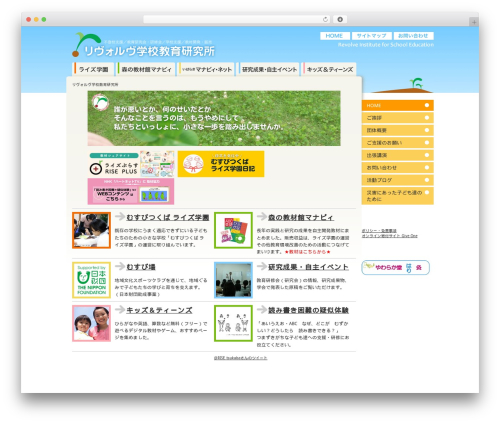Viewport: 500px width, 423px height.
Task: Open the 研究成果・自主イベント heading link
Action: tap(308, 267)
